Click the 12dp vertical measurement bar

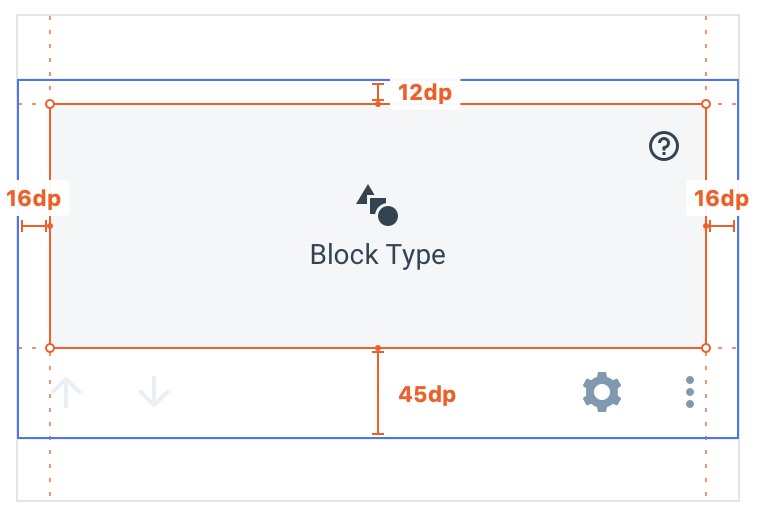[x=377, y=94]
